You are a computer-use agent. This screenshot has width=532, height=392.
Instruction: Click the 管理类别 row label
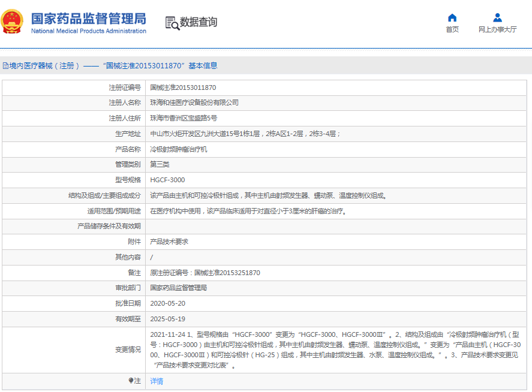pyautogui.click(x=128, y=164)
